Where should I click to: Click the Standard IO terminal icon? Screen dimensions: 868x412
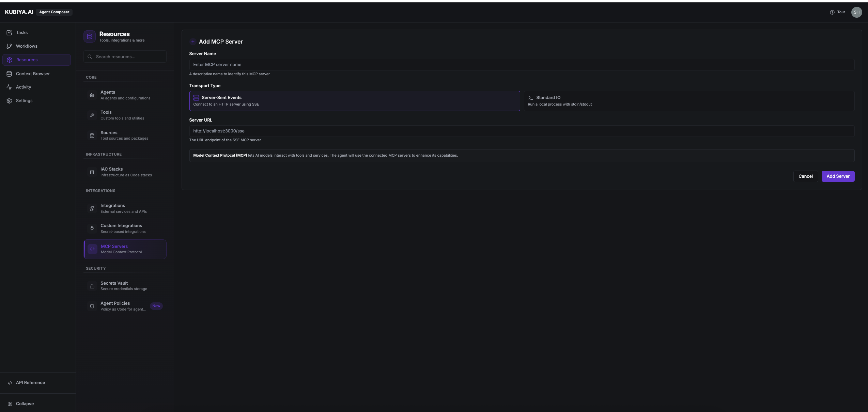click(530, 98)
